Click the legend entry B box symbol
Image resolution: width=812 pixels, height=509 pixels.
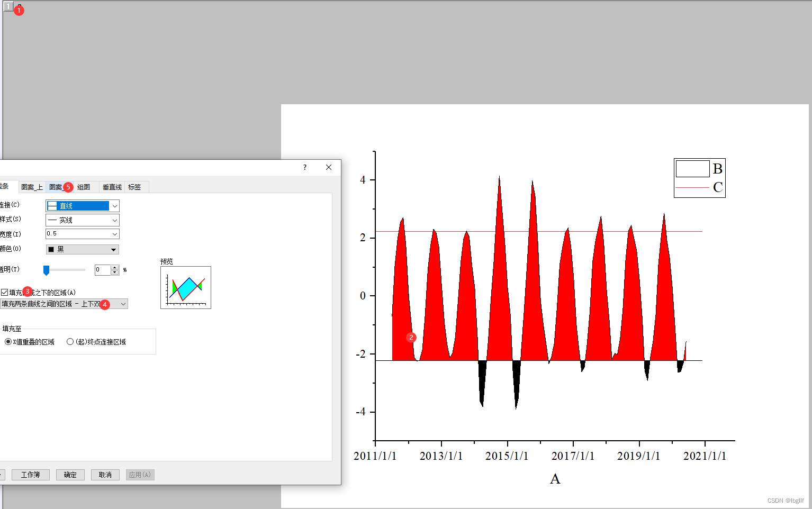[x=692, y=169]
